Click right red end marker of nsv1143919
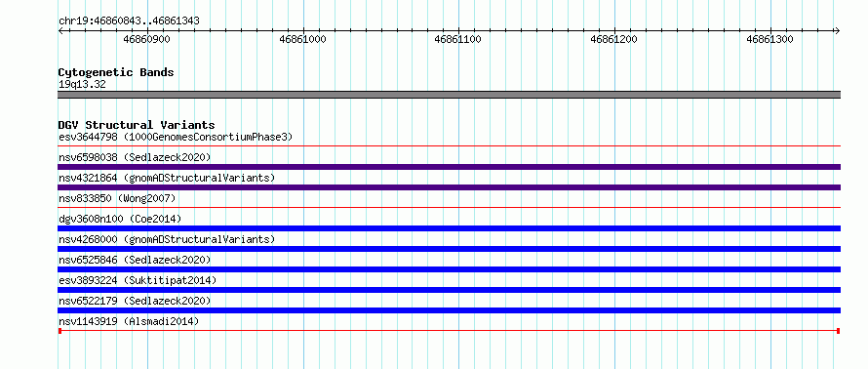 pyautogui.click(x=839, y=331)
